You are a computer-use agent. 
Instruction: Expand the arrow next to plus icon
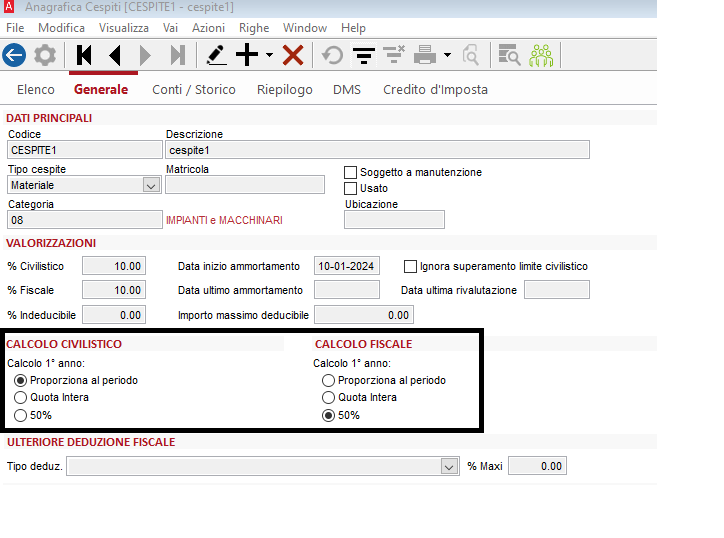pos(269,55)
